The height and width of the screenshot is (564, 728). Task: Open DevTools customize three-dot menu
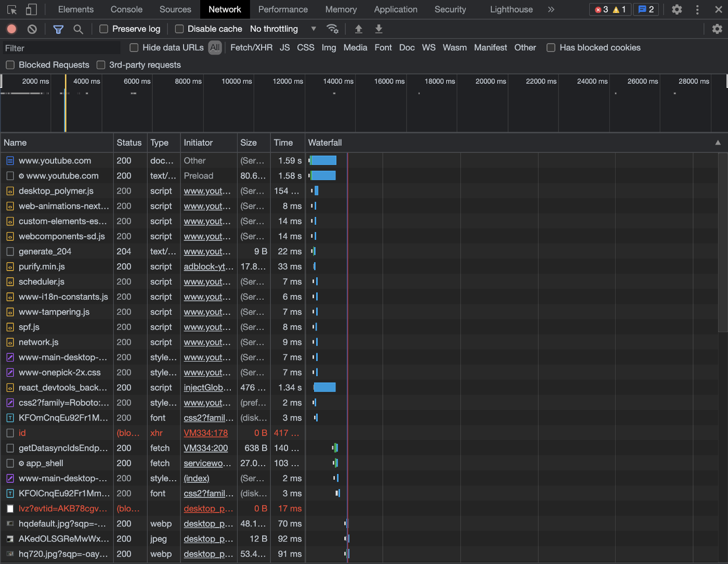pyautogui.click(x=697, y=9)
